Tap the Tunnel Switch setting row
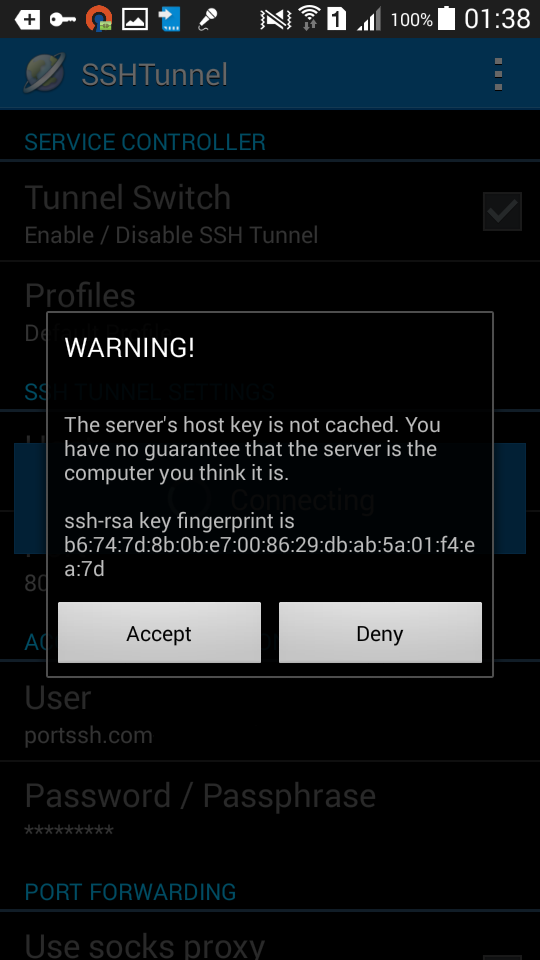 pos(270,211)
